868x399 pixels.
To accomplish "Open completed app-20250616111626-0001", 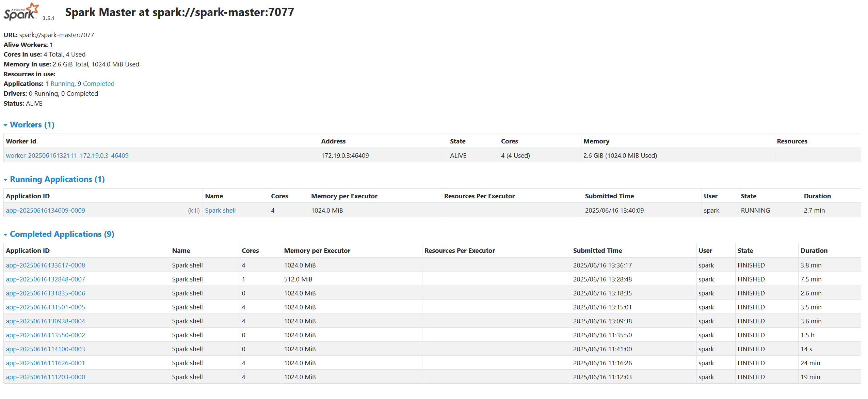I will pyautogui.click(x=45, y=363).
